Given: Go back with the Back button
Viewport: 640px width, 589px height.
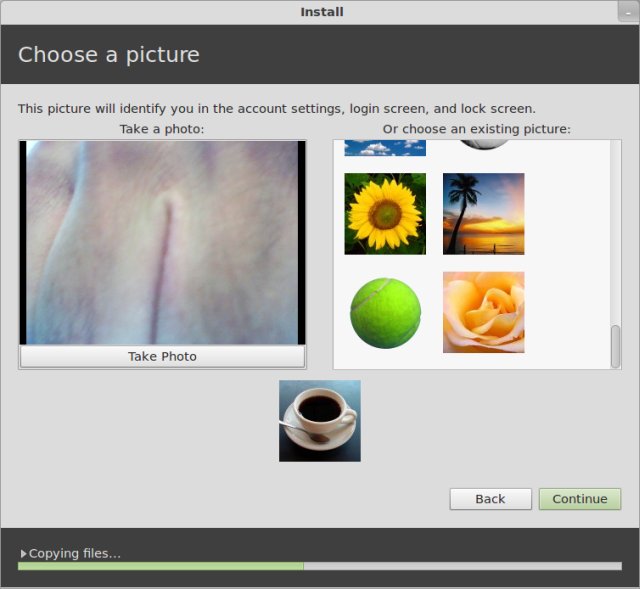Looking at the screenshot, I should click(x=491, y=499).
